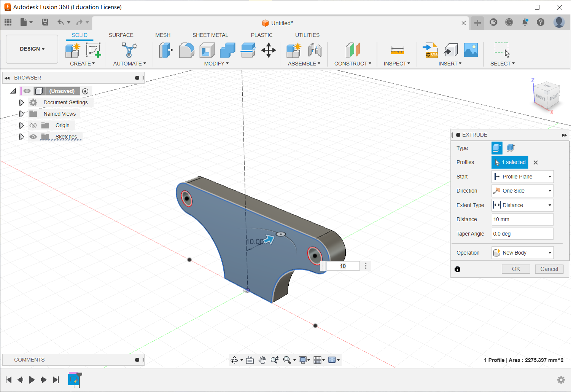Confirm extrude with OK button

point(516,269)
